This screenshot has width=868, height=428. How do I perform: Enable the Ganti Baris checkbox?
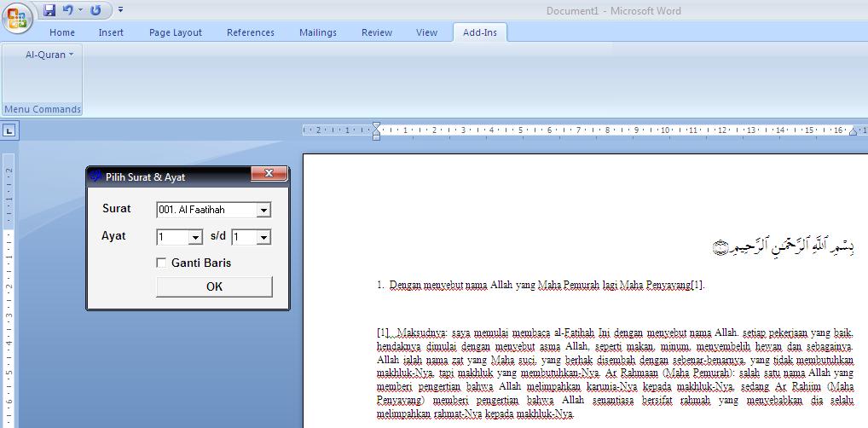[161, 263]
